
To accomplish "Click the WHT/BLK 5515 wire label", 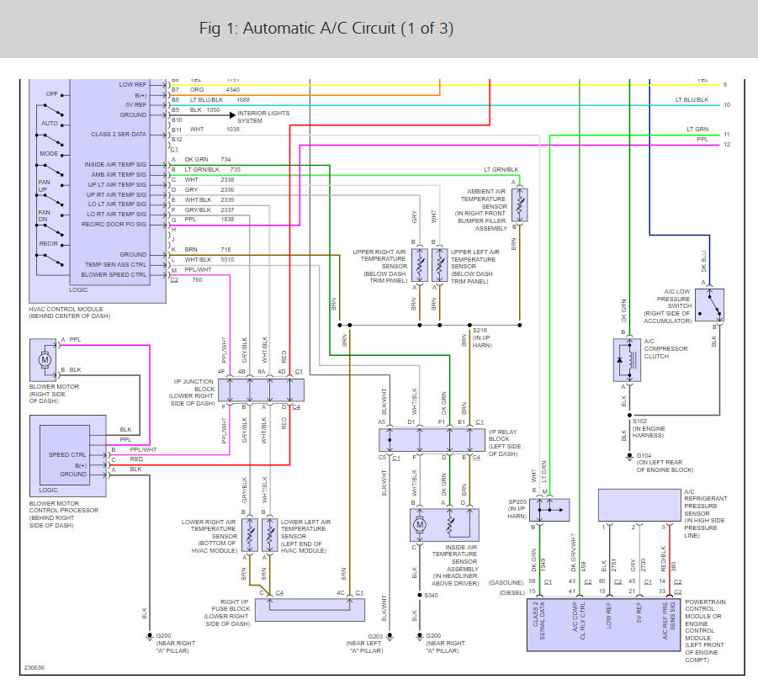I will [x=209, y=260].
